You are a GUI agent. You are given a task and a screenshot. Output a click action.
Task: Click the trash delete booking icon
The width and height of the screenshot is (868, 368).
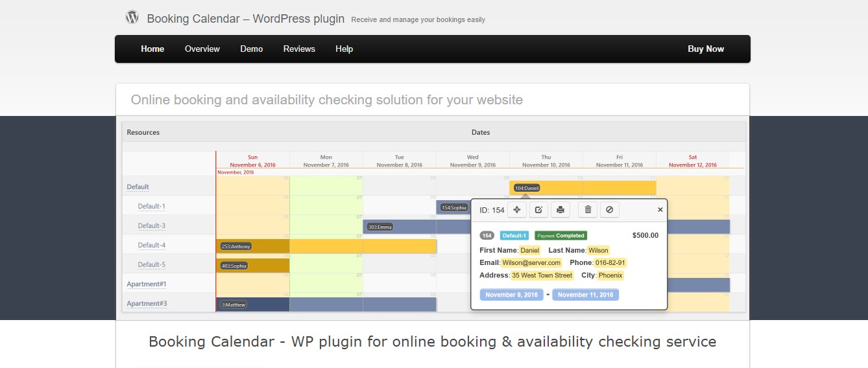click(588, 209)
